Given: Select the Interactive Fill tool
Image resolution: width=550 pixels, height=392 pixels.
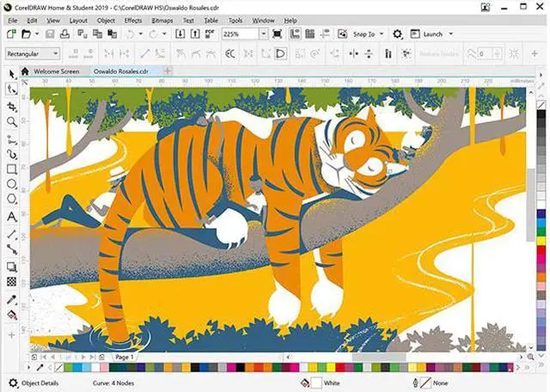Looking at the screenshot, I should tap(11, 315).
